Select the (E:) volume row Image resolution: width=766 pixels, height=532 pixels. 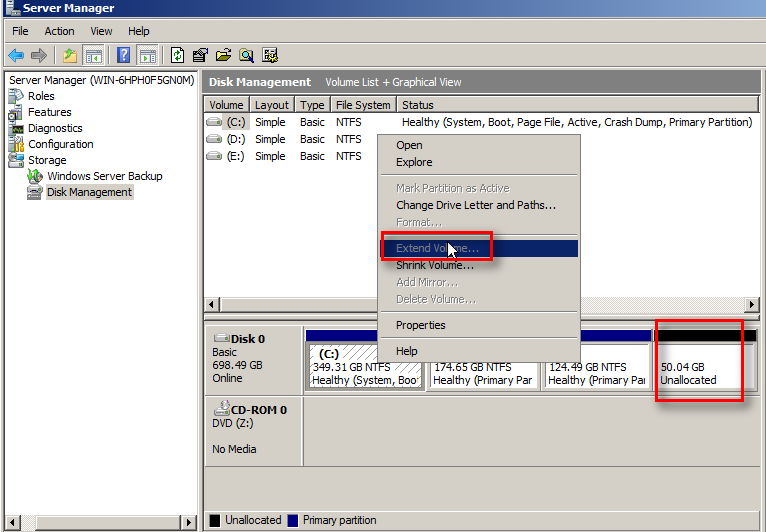[x=291, y=156]
